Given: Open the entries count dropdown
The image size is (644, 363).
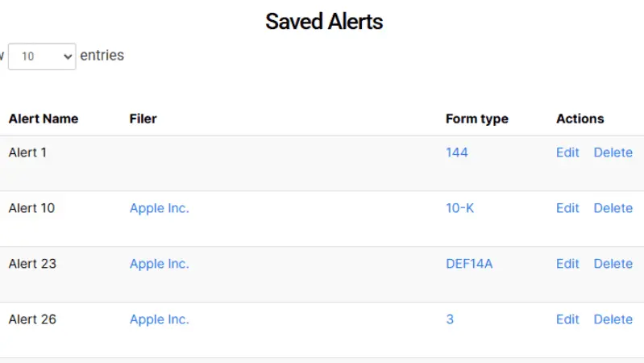Looking at the screenshot, I should 42,56.
